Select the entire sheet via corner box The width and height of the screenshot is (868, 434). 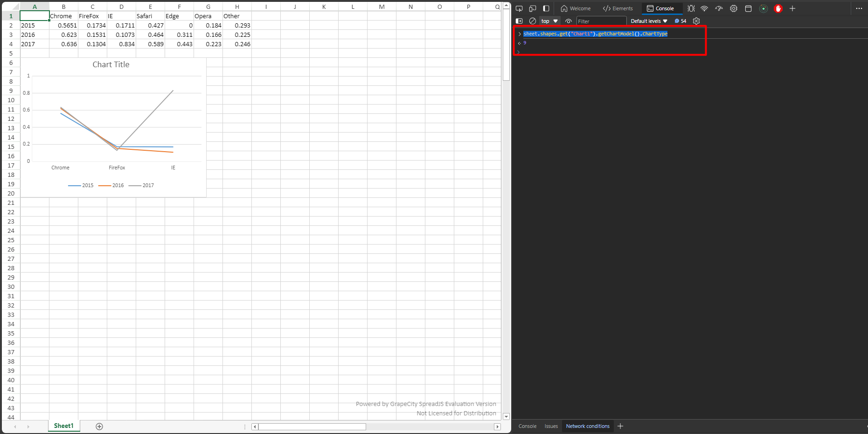tap(11, 7)
